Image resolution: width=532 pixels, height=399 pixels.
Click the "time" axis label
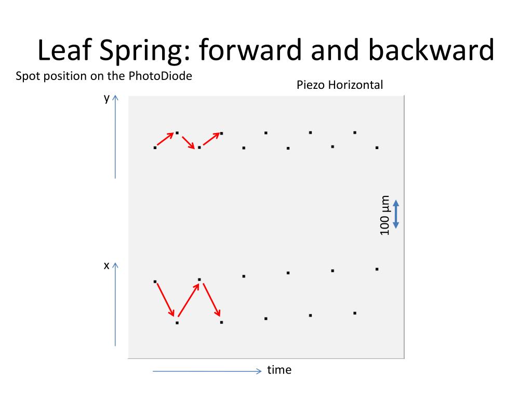[x=279, y=370]
